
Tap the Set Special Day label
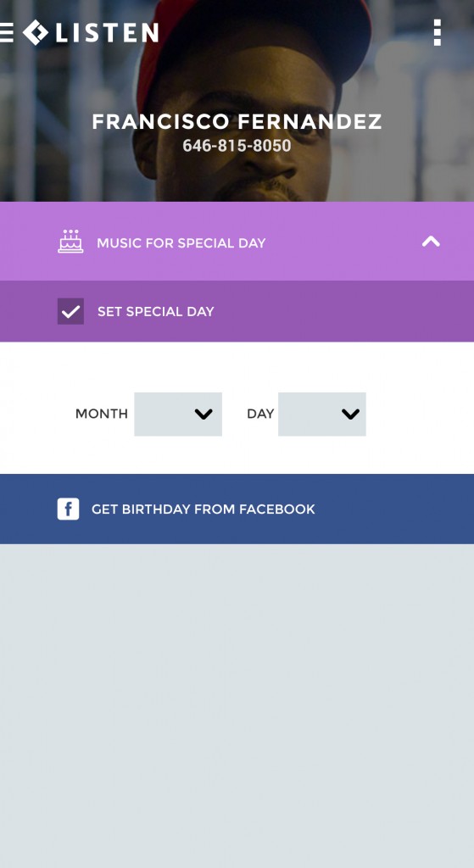click(x=156, y=312)
